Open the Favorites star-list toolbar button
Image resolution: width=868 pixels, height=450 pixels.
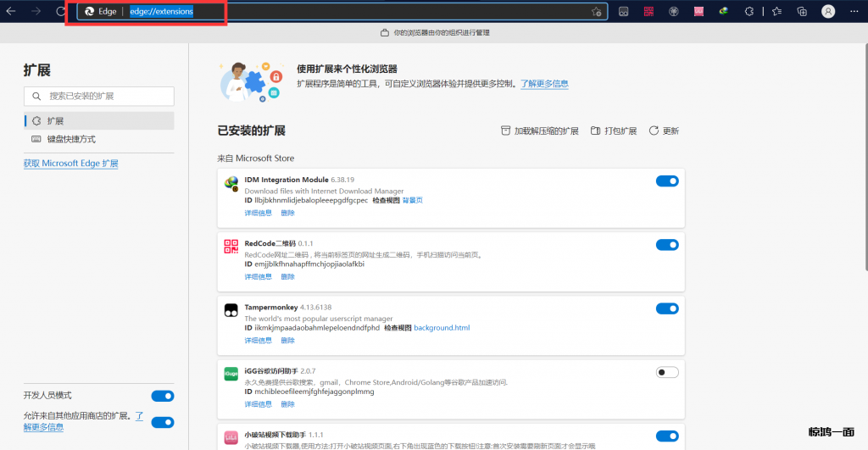click(x=776, y=11)
